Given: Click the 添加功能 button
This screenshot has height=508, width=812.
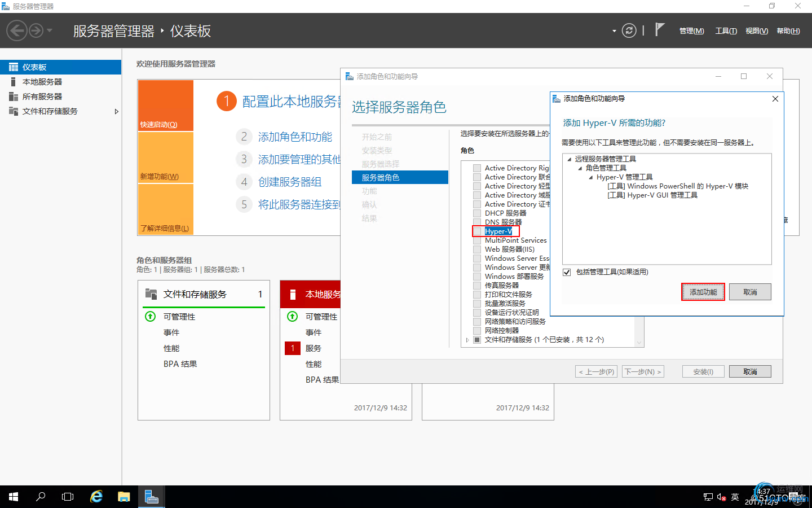Looking at the screenshot, I should 703,292.
